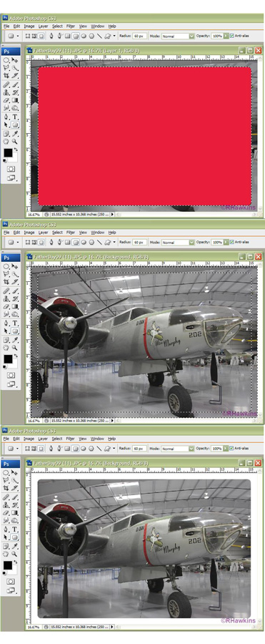Open the custom shape options arrow in the middle options bar
This screenshot has width=265, height=644.
114,242
